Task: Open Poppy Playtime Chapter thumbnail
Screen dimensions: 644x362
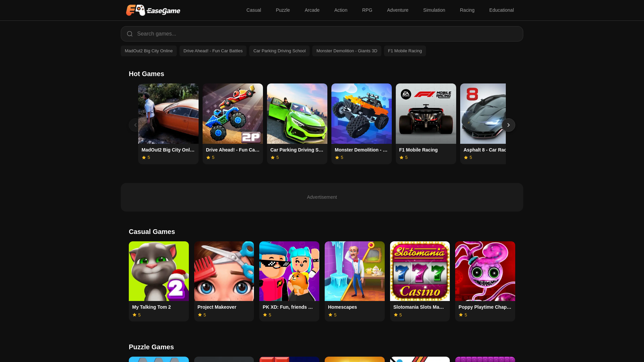Action: (485, 271)
